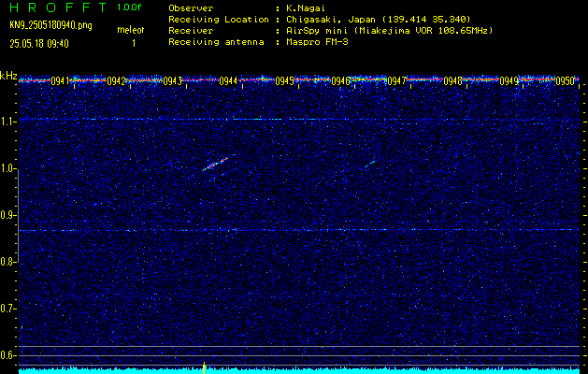Viewport: 588px width, 374px height.
Task: Click the 0.6 kHz axis label
Action: 7,355
